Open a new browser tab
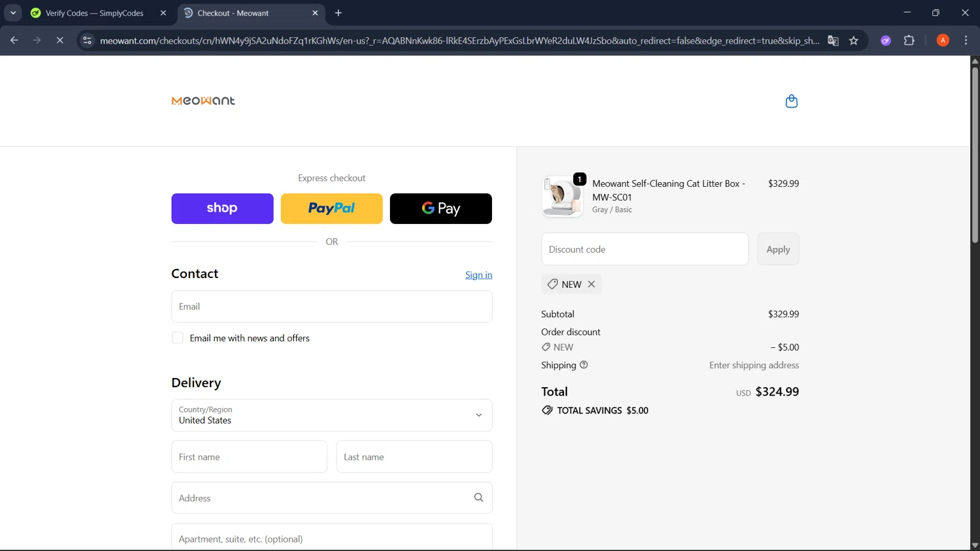980x551 pixels. tap(338, 13)
